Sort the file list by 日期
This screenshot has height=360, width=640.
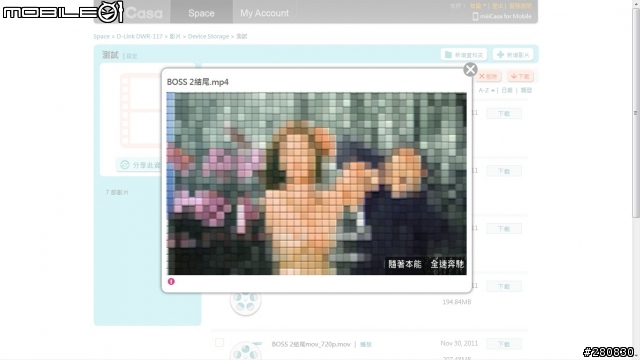[x=507, y=90]
